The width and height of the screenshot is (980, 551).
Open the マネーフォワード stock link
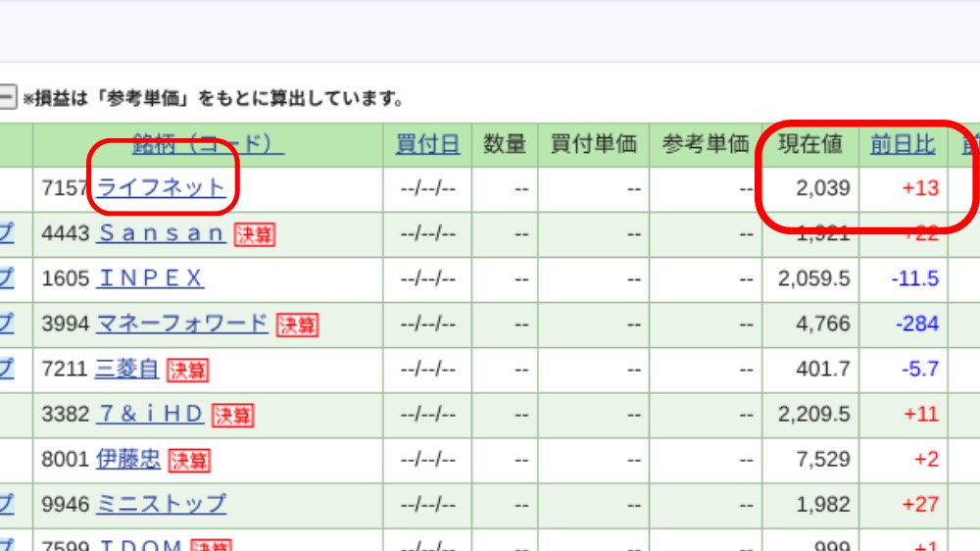point(182,324)
